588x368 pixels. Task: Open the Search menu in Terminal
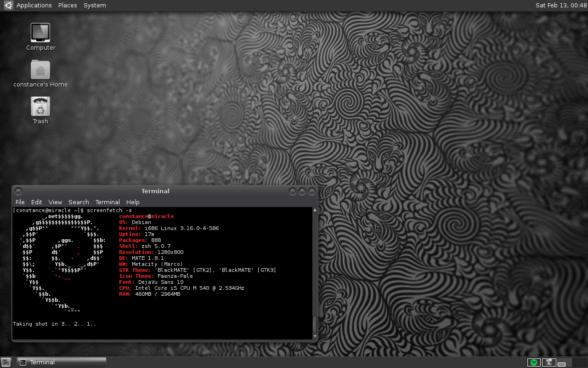click(79, 202)
